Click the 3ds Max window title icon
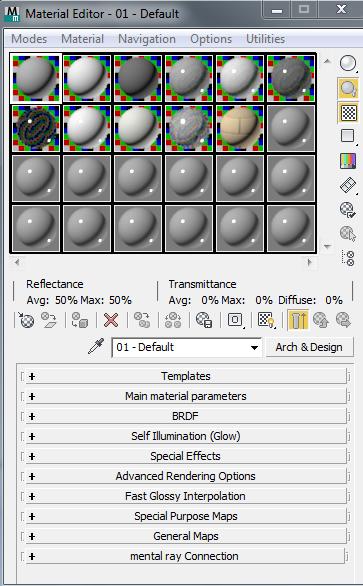The image size is (363, 586). tap(13, 14)
